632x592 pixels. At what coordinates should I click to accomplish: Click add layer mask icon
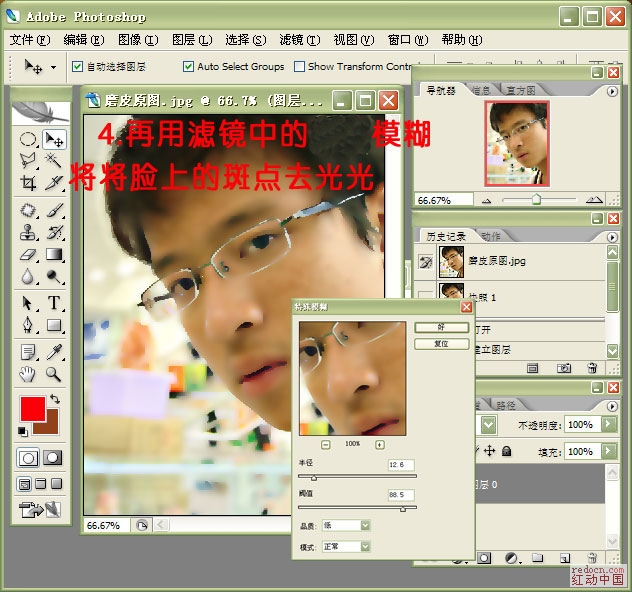pyautogui.click(x=484, y=558)
